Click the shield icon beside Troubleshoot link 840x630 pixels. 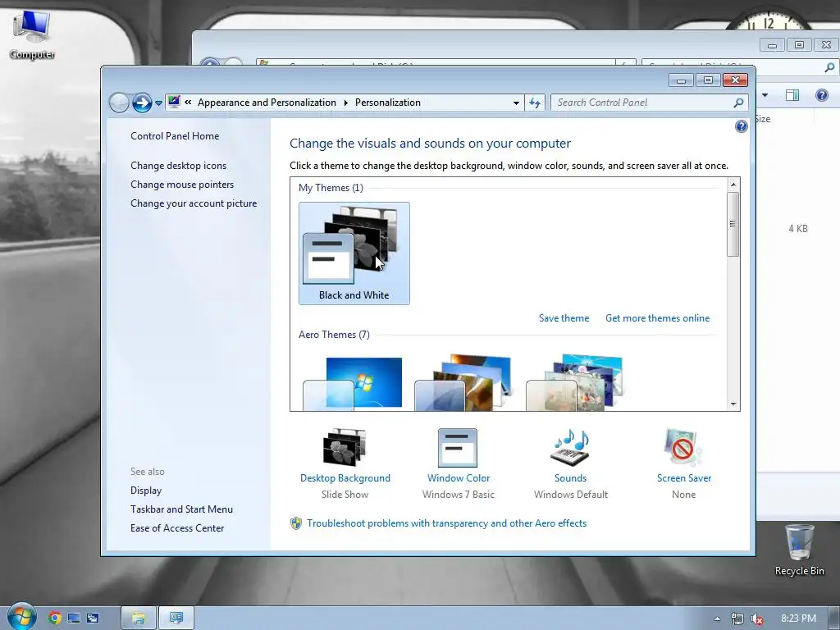click(x=295, y=523)
